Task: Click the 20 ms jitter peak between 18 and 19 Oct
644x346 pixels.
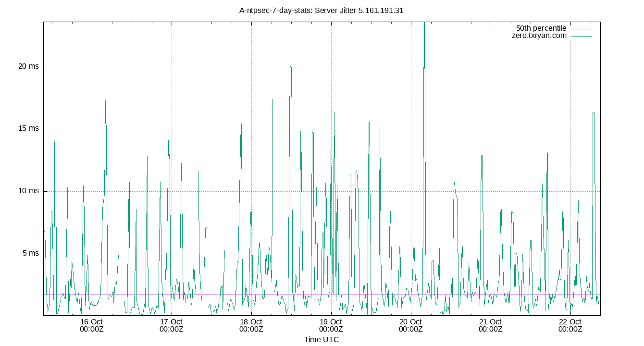Action: click(x=290, y=67)
